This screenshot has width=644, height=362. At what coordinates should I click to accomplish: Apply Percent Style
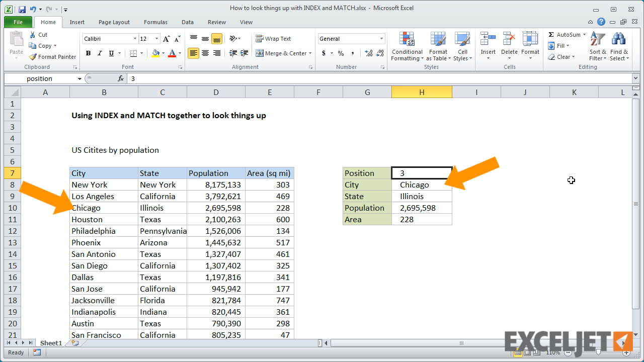pos(341,53)
